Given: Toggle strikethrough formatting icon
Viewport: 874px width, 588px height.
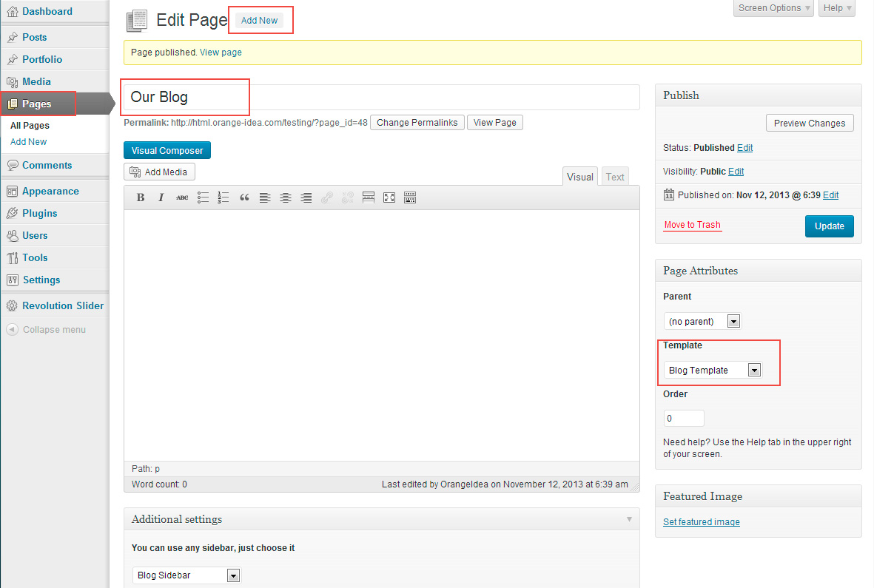Looking at the screenshot, I should pos(182,197).
